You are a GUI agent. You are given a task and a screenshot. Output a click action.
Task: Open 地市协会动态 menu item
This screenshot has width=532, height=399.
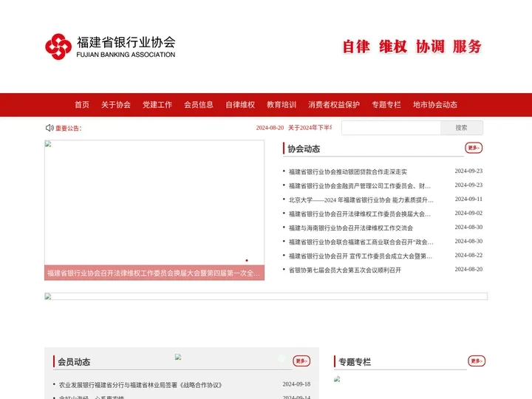tap(435, 105)
